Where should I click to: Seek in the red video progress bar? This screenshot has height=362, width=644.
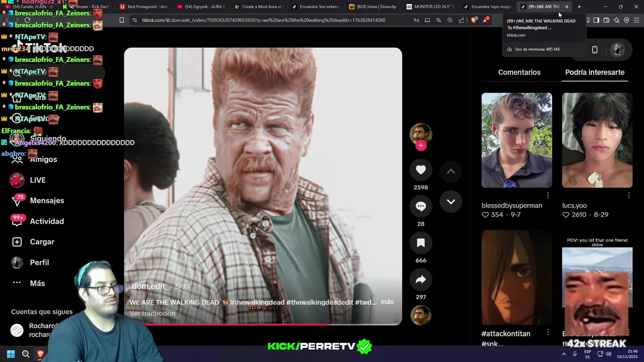click(x=263, y=324)
